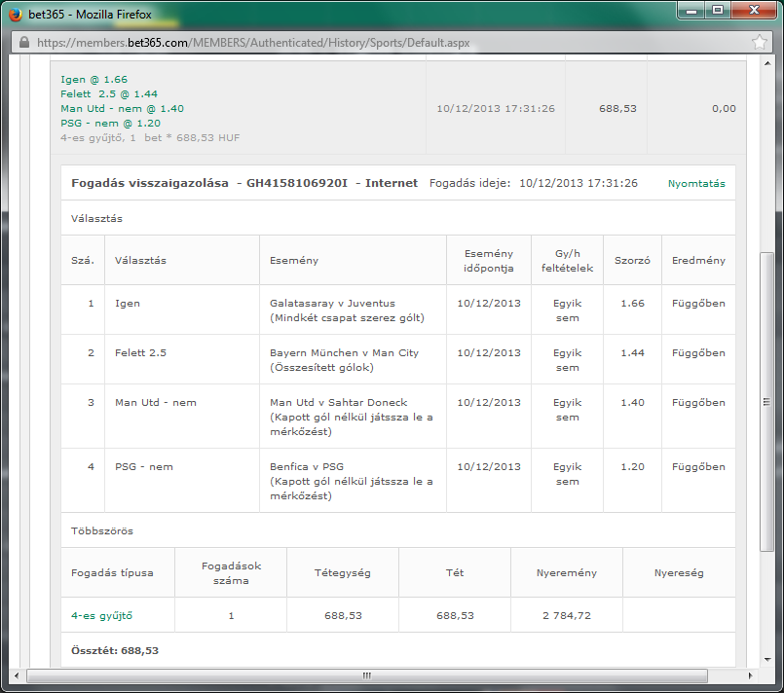Click the Nyeremény value 2 784,72
784x693 pixels.
click(567, 615)
